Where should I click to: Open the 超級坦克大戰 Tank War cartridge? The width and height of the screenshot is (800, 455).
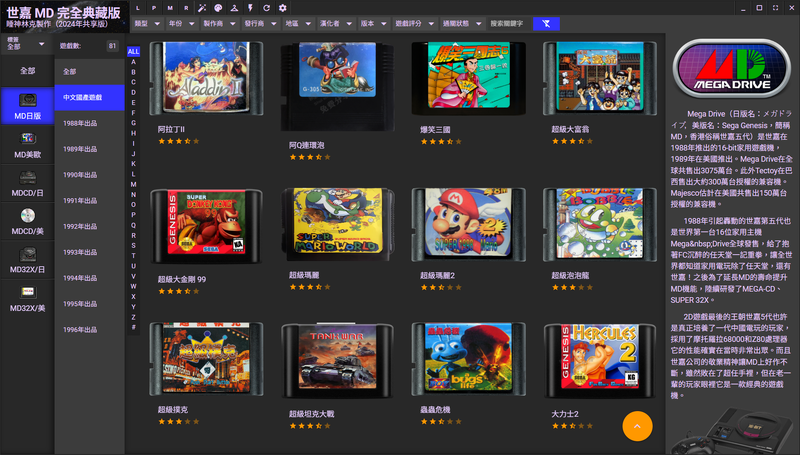point(337,361)
